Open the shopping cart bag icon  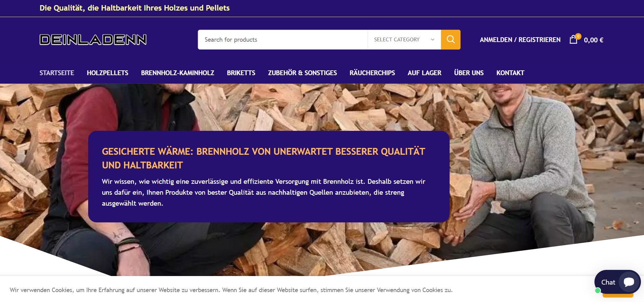(x=574, y=39)
